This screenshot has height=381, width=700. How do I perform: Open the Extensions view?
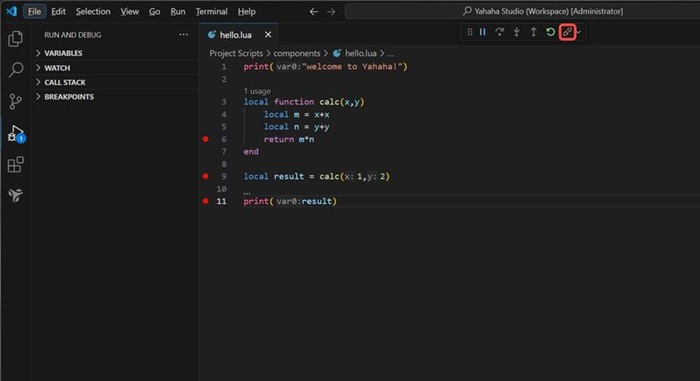coord(16,164)
